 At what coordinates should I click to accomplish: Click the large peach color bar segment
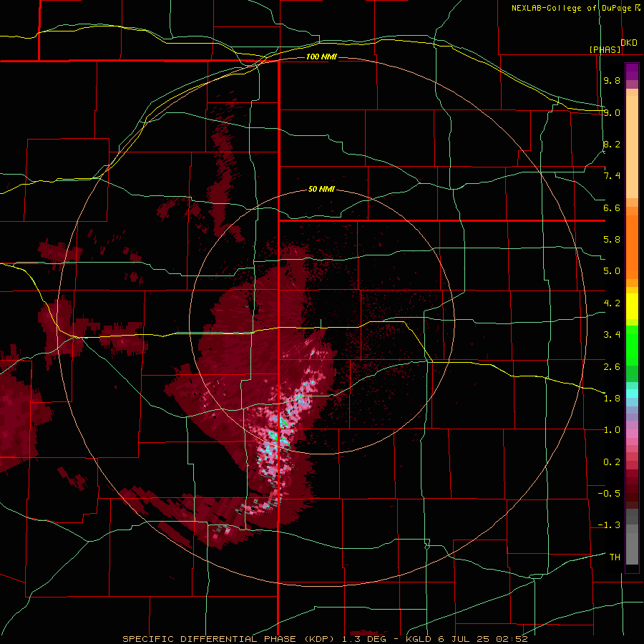pyautogui.click(x=632, y=147)
